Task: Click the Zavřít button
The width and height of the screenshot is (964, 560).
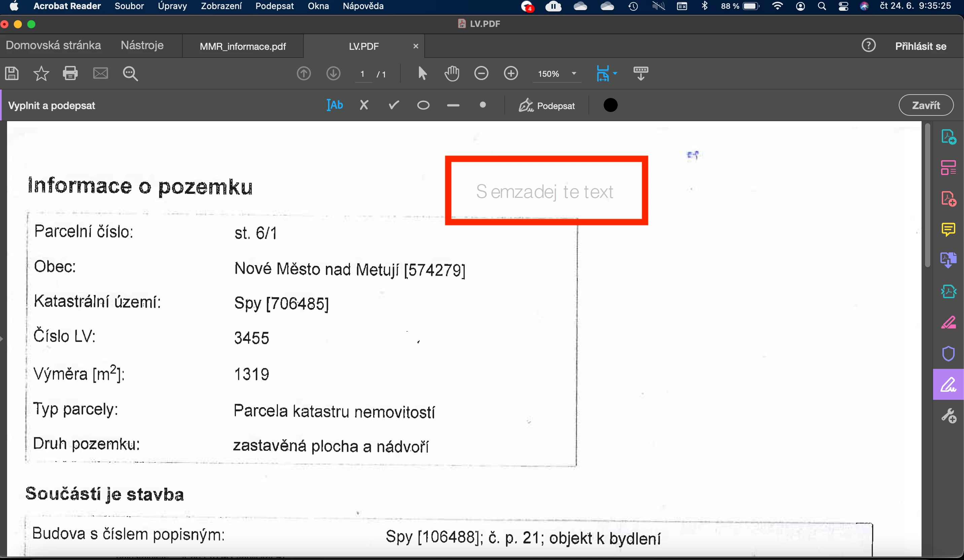Action: click(x=925, y=105)
